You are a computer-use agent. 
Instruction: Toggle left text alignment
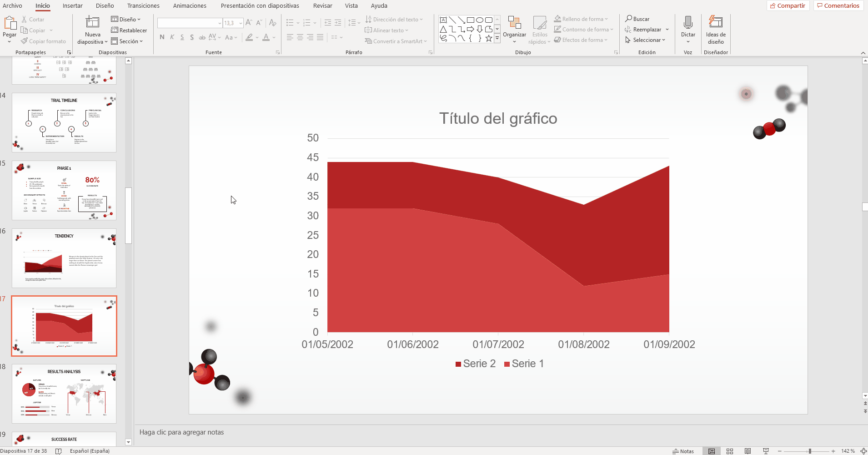[x=290, y=37]
